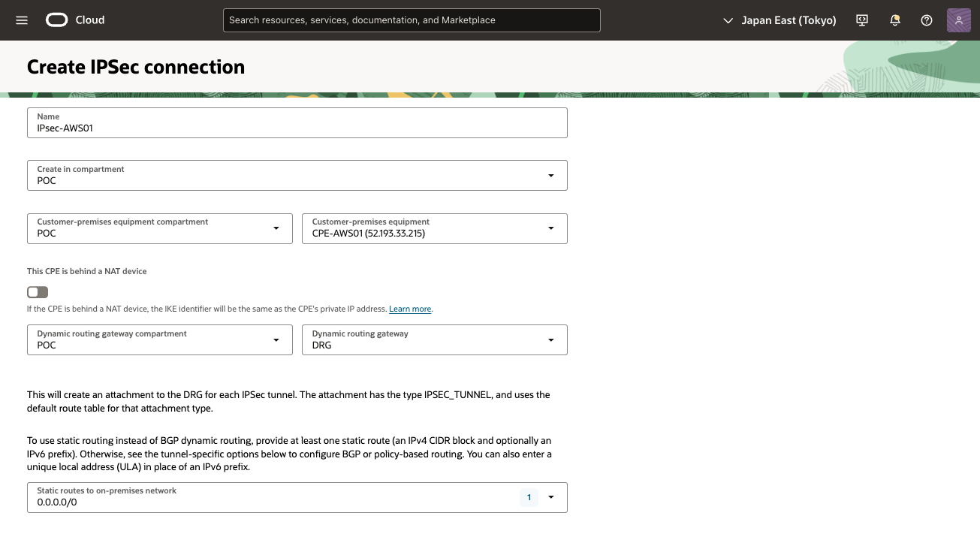Click the static routes count badge 1

click(x=529, y=497)
